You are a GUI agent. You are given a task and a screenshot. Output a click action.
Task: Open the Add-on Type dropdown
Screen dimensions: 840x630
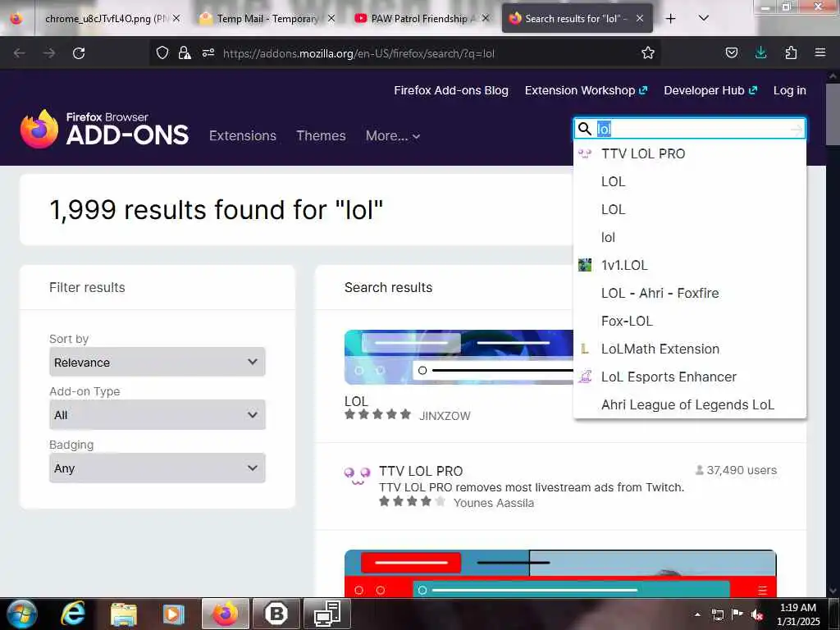tap(157, 414)
